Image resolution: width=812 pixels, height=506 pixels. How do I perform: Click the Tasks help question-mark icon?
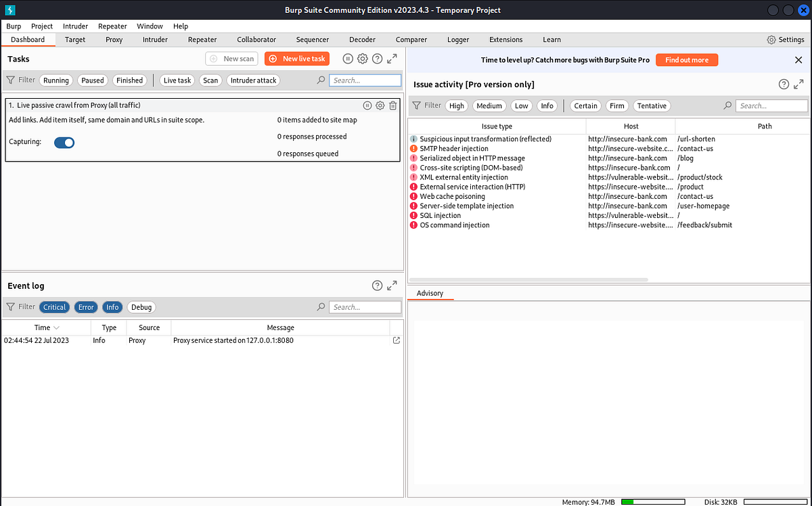coord(377,59)
